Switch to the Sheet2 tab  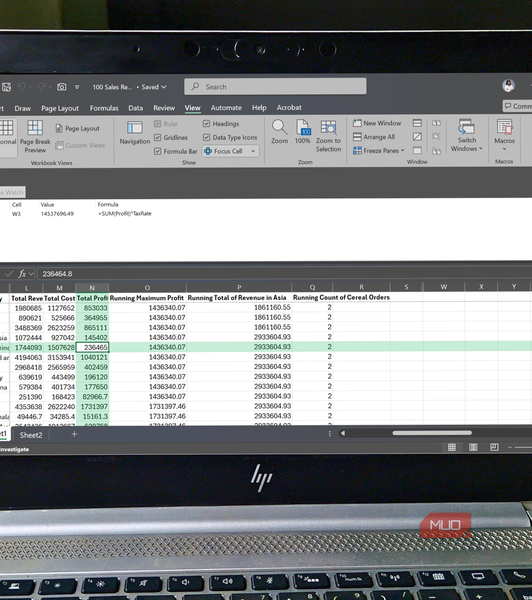pyautogui.click(x=31, y=435)
